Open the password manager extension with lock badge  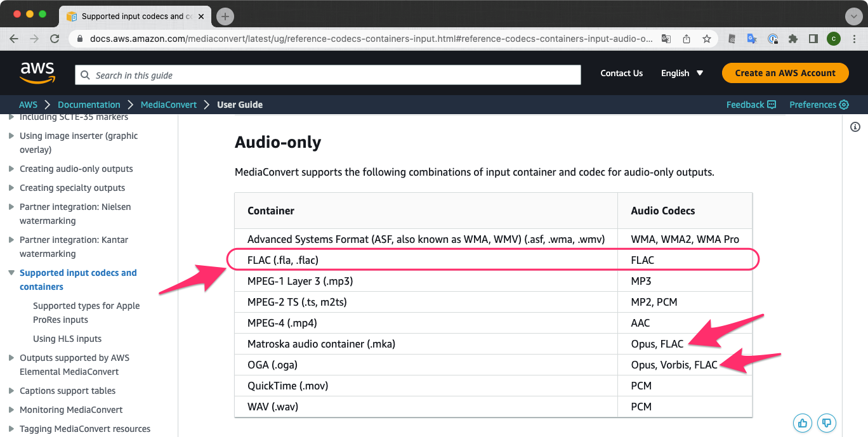(x=773, y=39)
